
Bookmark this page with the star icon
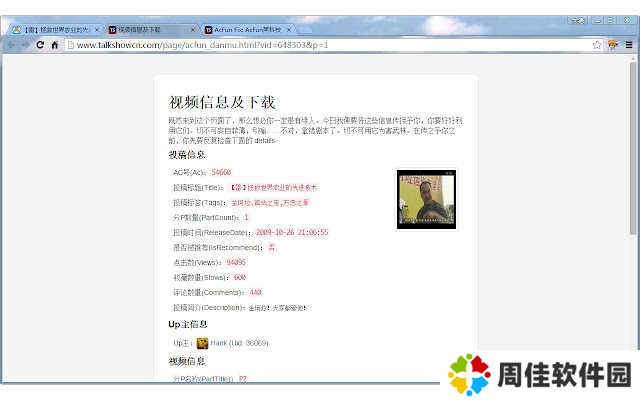tap(597, 45)
